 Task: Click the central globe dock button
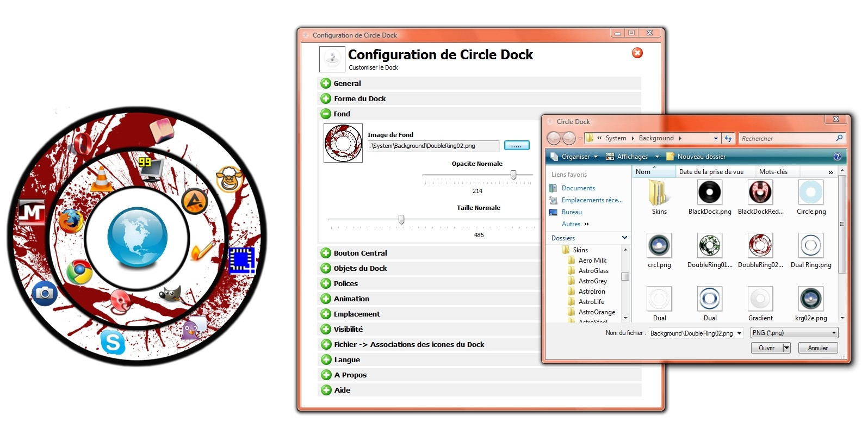137,238
